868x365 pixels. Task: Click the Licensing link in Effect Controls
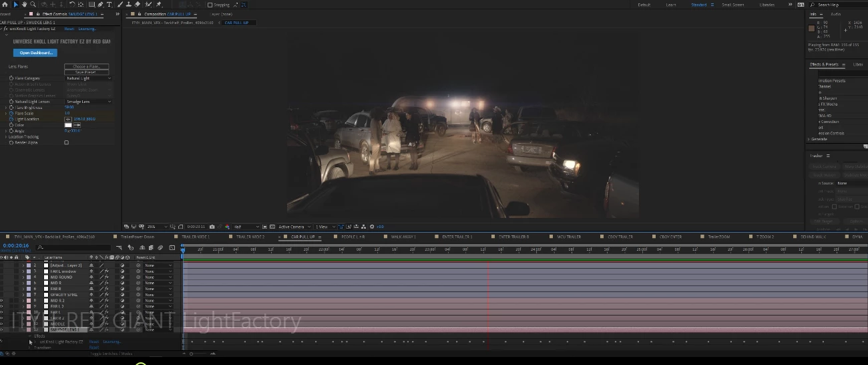click(87, 29)
